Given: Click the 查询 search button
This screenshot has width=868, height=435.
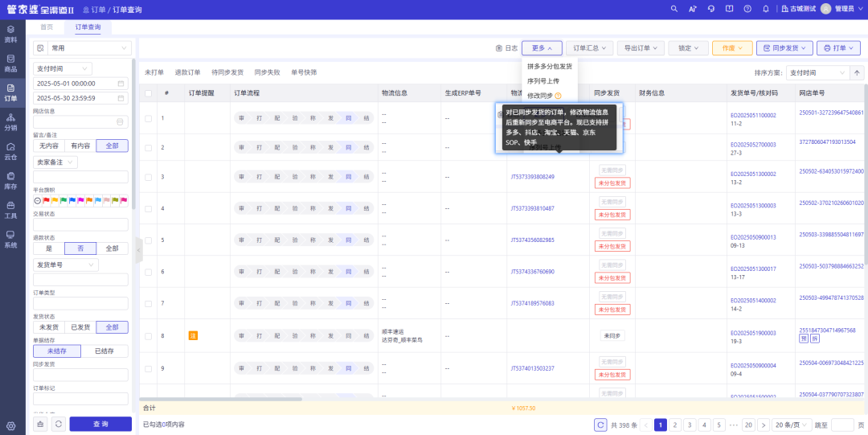Looking at the screenshot, I should (x=100, y=424).
